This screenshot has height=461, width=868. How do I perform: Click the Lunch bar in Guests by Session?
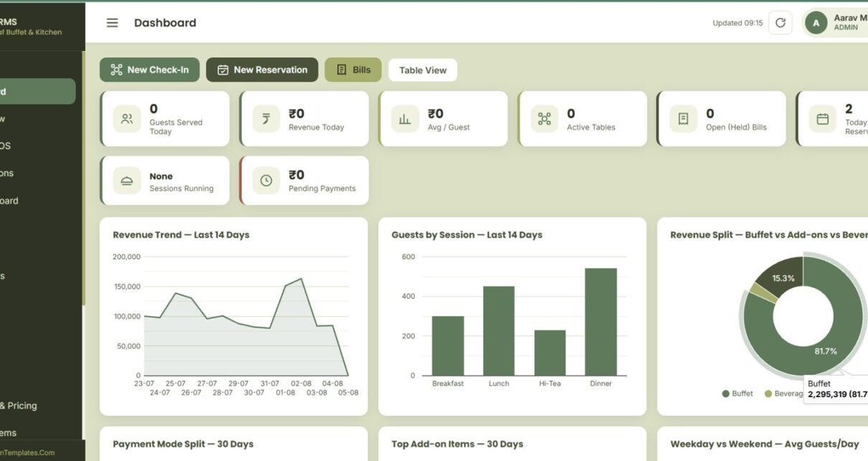(x=499, y=331)
